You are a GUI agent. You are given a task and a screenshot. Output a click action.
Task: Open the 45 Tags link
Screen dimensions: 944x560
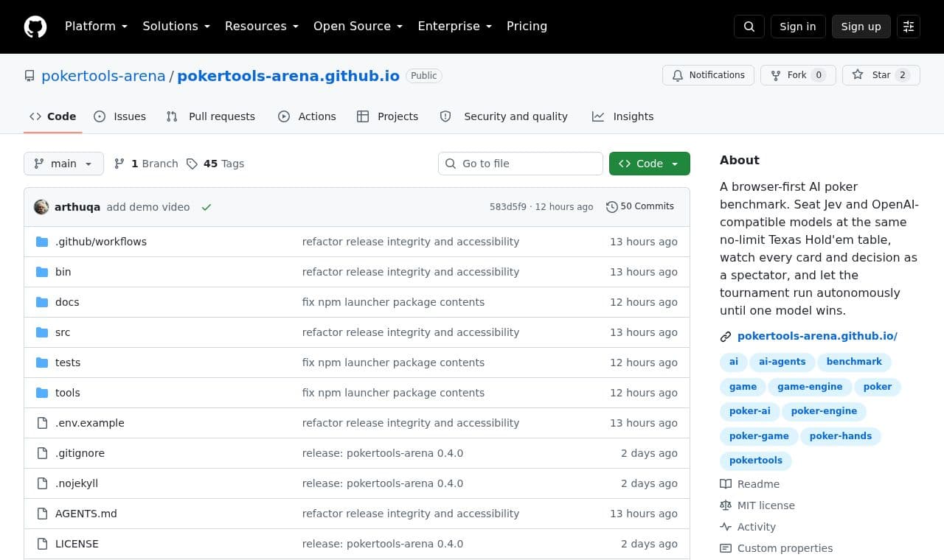click(215, 164)
